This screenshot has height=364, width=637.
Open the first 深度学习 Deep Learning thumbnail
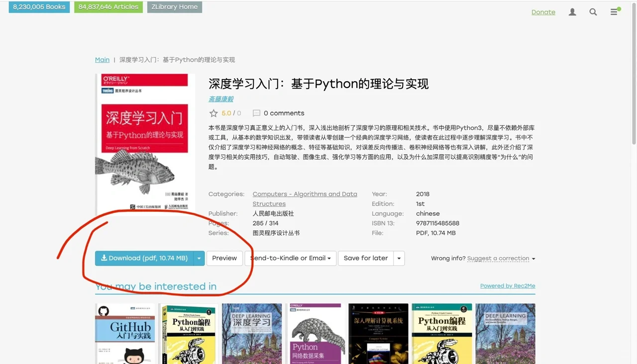click(252, 334)
